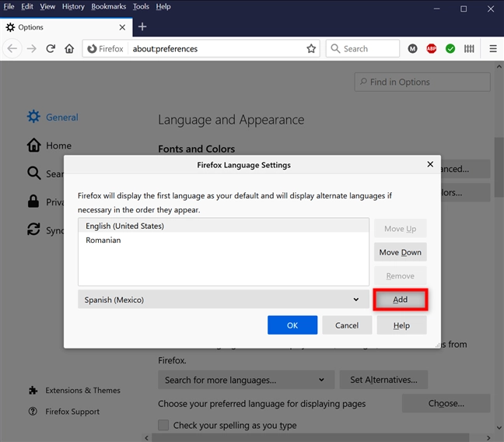
Task: Open the Library bookshelf icon
Action: click(469, 48)
